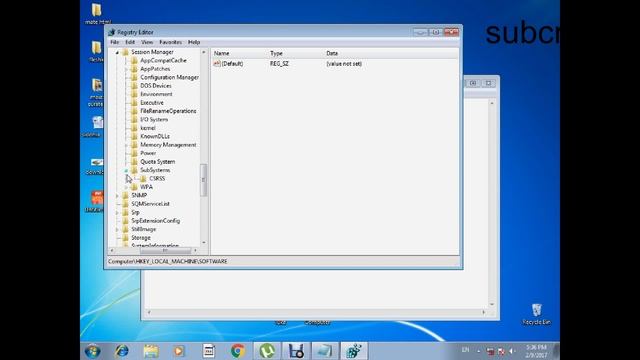Image resolution: width=640 pixels, height=360 pixels.
Task: Collapse the SubSystems key
Action: click(126, 170)
